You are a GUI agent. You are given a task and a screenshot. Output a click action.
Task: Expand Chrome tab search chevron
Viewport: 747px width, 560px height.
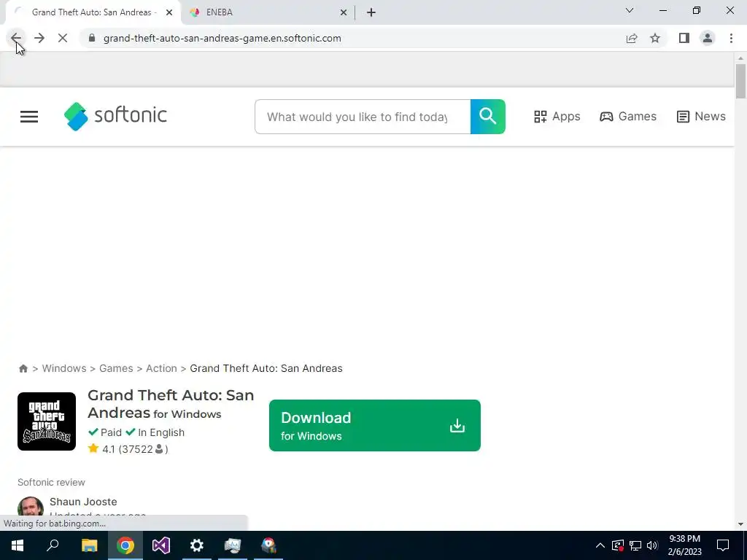click(x=630, y=10)
